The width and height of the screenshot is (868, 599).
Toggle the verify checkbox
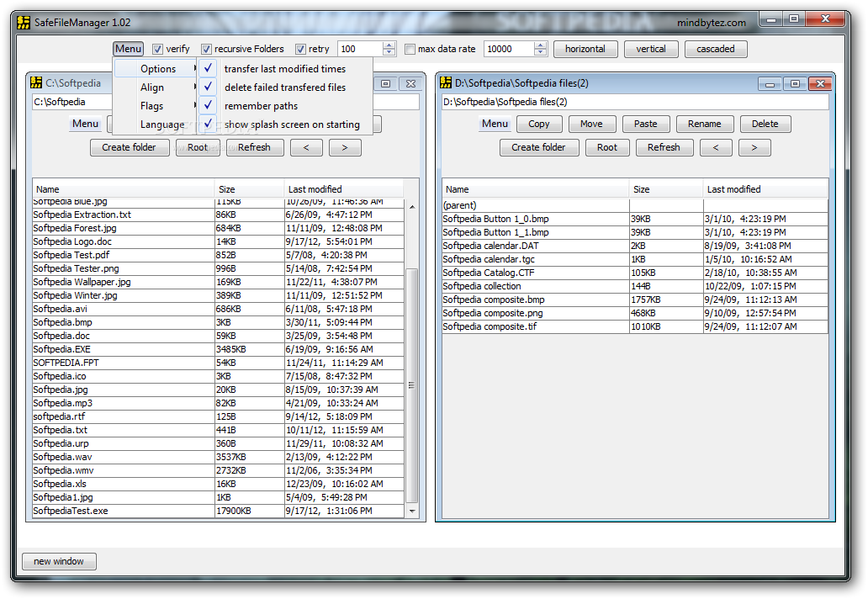158,50
